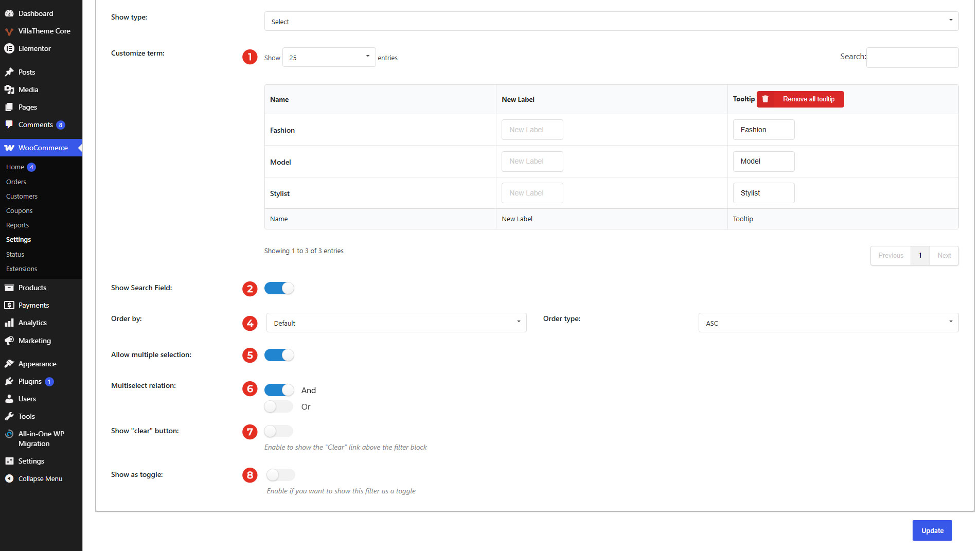The height and width of the screenshot is (551, 980).
Task: Click the Plugins update badge 1
Action: (49, 382)
